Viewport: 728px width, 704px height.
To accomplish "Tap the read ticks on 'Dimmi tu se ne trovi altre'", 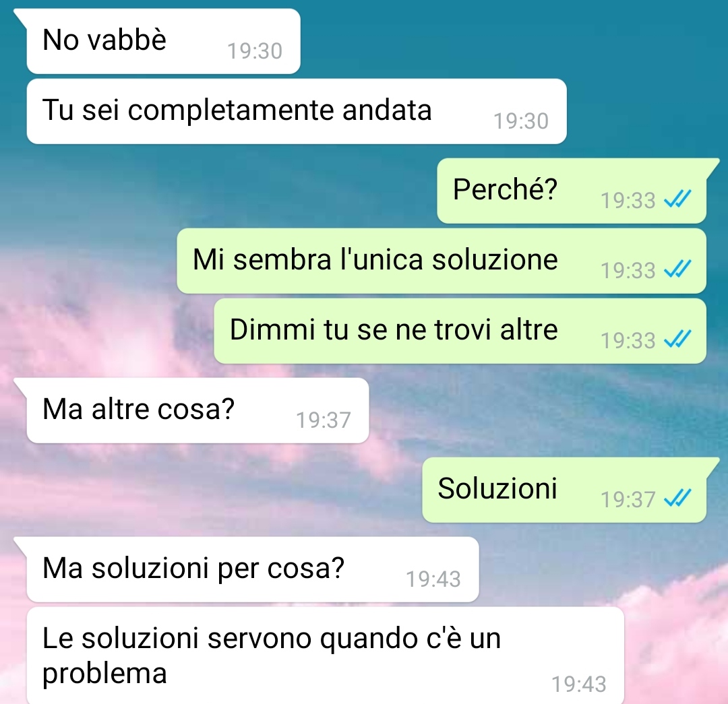I will point(677,340).
